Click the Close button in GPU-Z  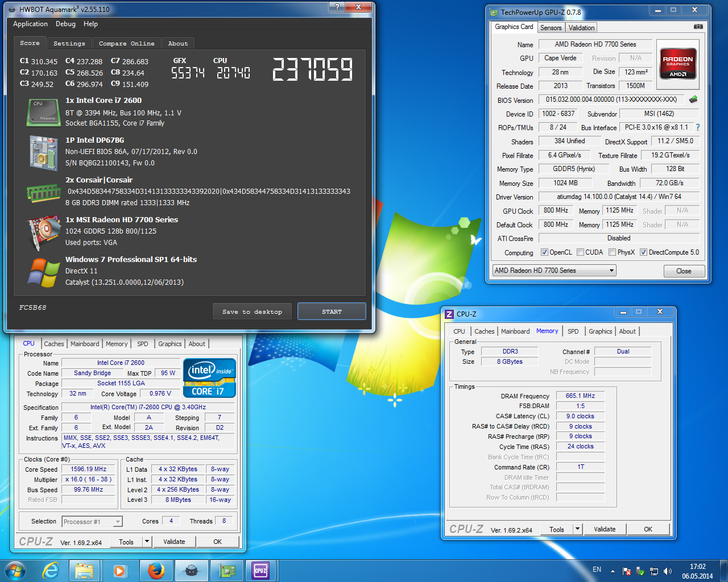[x=684, y=271]
